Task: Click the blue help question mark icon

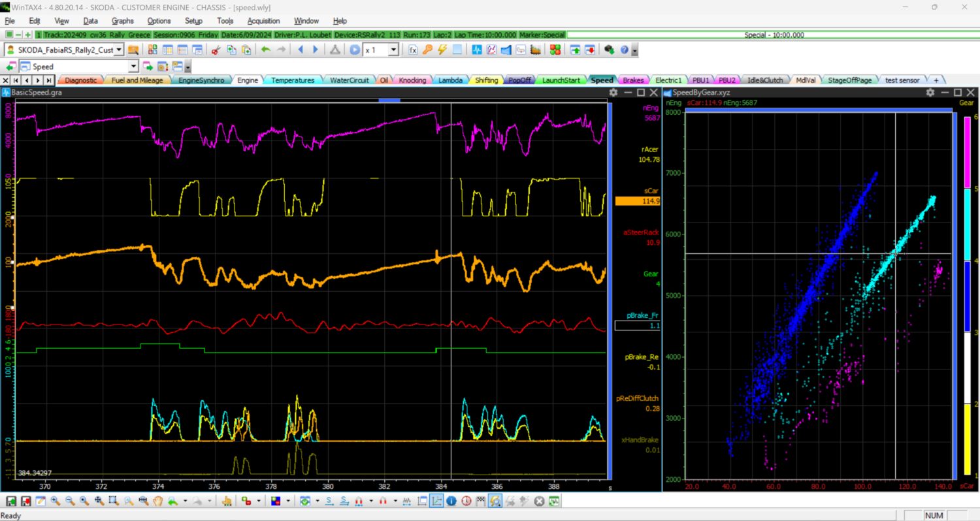Action: (x=624, y=50)
